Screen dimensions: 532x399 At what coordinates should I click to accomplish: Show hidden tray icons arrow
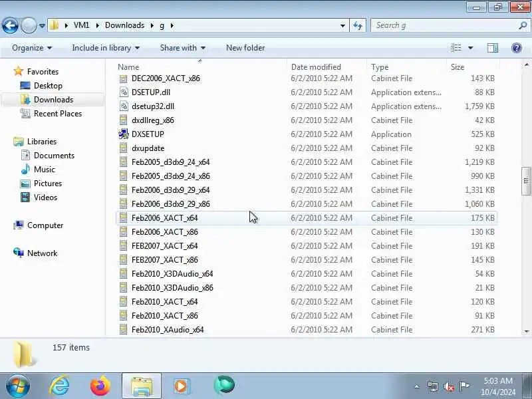417,386
